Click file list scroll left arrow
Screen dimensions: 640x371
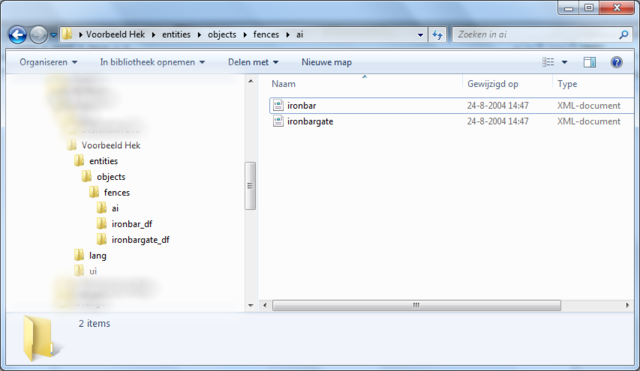264,305
